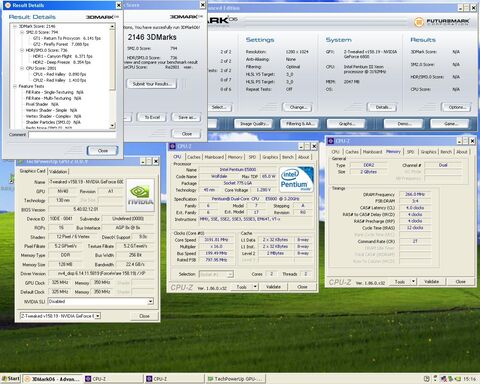Click the Result Details scrollbar up arrow

point(112,26)
